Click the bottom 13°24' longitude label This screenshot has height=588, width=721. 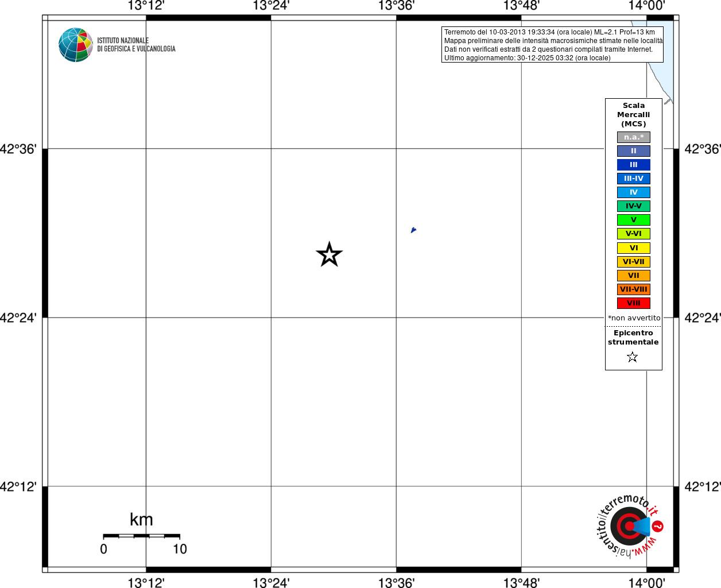[x=271, y=583]
